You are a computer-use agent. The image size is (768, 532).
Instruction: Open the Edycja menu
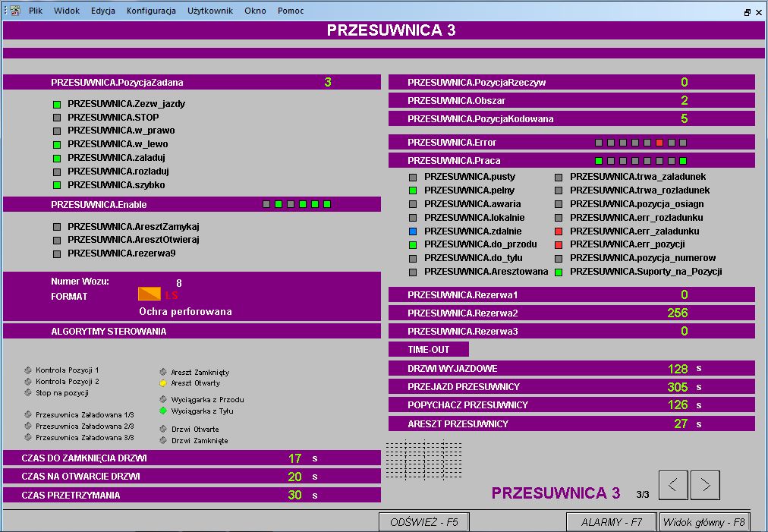click(103, 11)
